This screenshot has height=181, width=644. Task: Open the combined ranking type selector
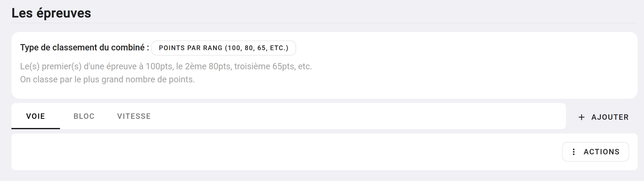click(223, 48)
